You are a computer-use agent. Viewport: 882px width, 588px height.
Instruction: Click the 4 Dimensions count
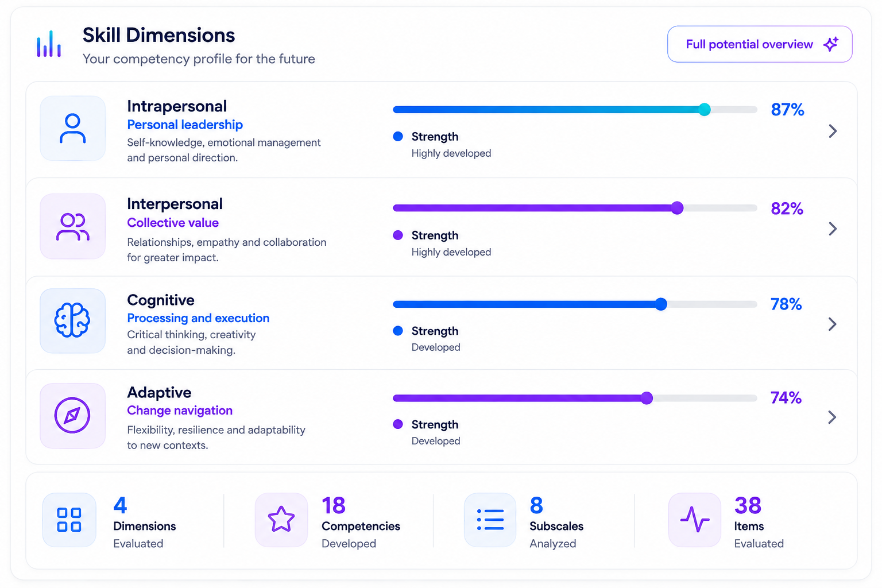click(120, 505)
